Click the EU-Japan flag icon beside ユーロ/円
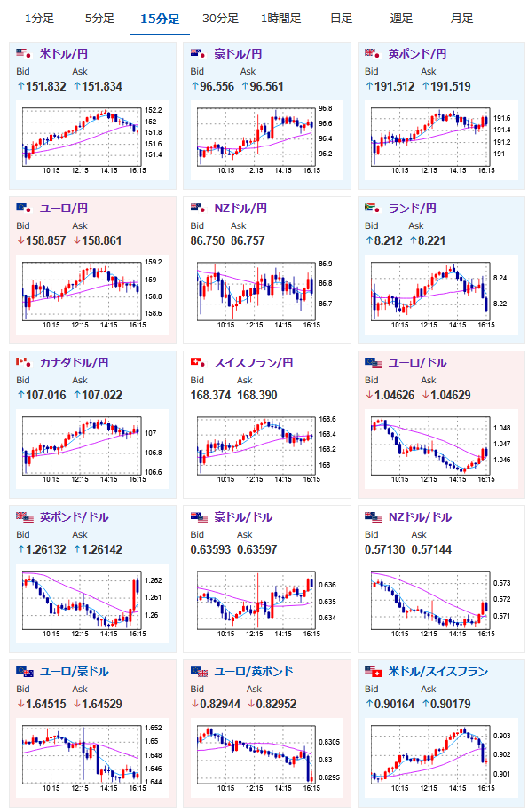Screen dimensions: 528x812 coord(23,209)
